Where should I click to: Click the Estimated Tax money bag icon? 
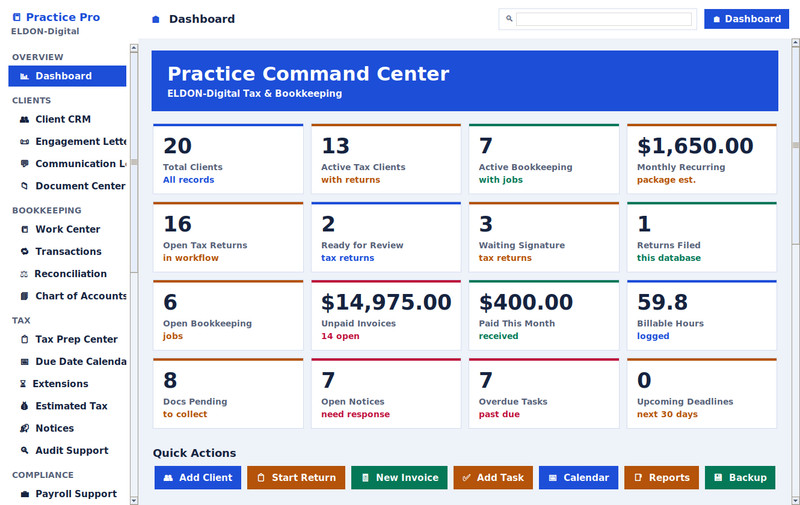[24, 406]
